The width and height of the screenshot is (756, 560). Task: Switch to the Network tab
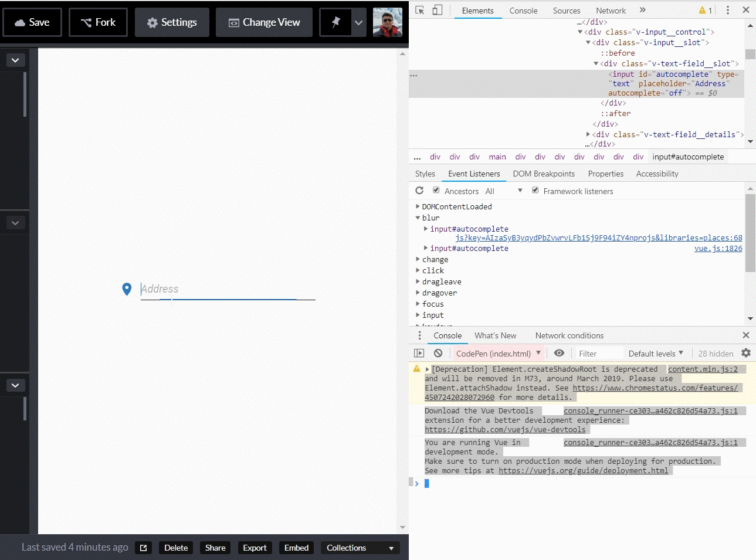click(611, 11)
